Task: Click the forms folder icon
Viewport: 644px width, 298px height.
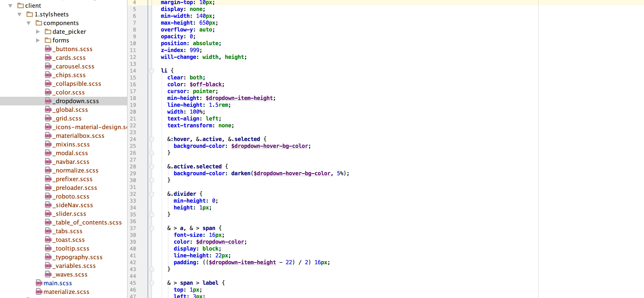Action: coord(48,40)
